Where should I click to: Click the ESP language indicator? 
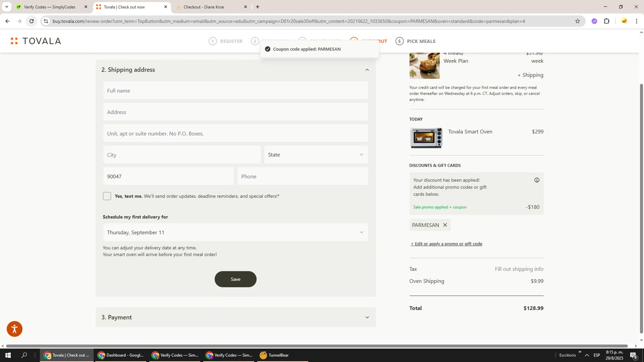point(597,355)
